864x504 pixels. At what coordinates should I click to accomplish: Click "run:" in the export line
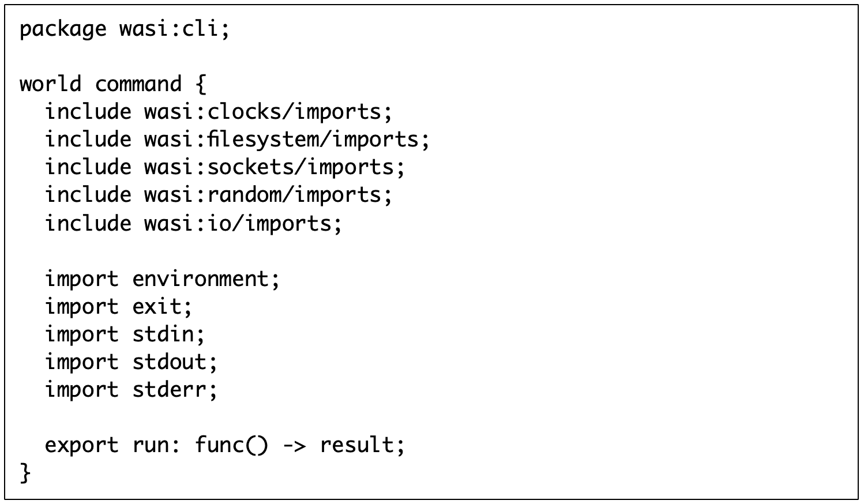(157, 445)
